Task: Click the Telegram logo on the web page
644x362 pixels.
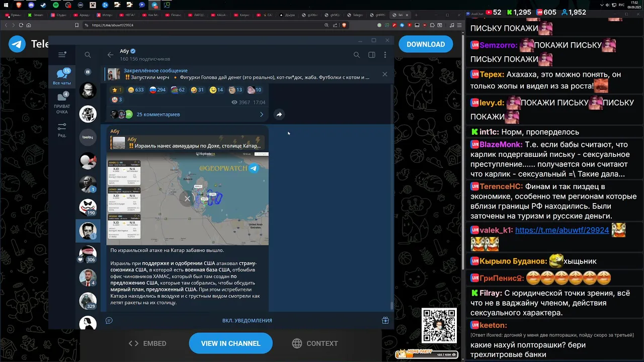Action: (18, 44)
